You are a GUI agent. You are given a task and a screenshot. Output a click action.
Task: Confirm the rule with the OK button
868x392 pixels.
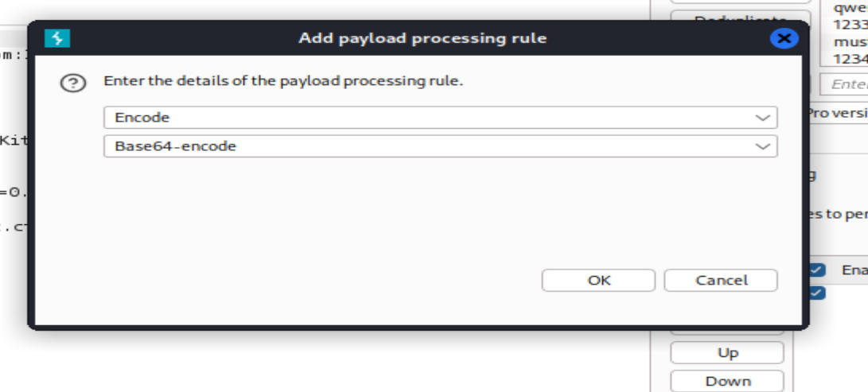tap(598, 280)
